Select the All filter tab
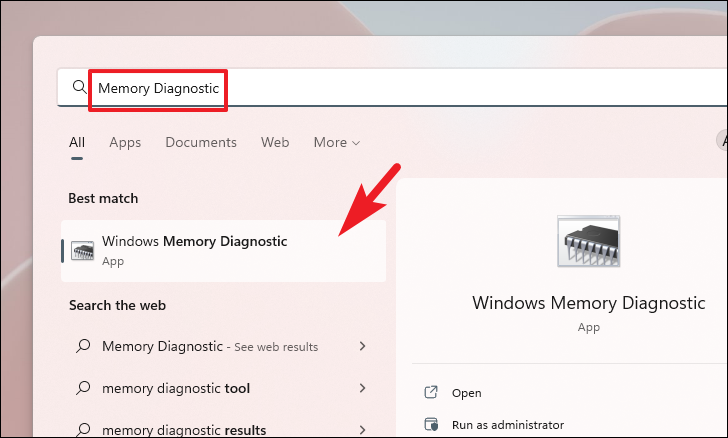 point(77,142)
